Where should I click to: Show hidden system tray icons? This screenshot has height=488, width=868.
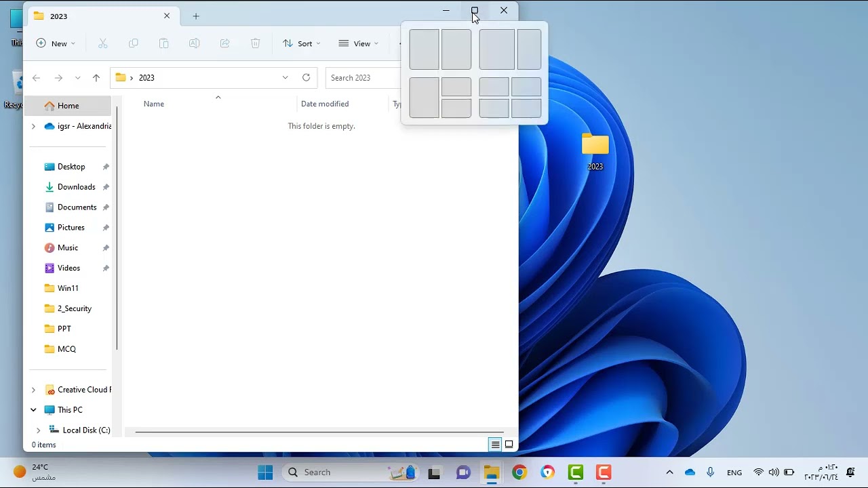669,472
